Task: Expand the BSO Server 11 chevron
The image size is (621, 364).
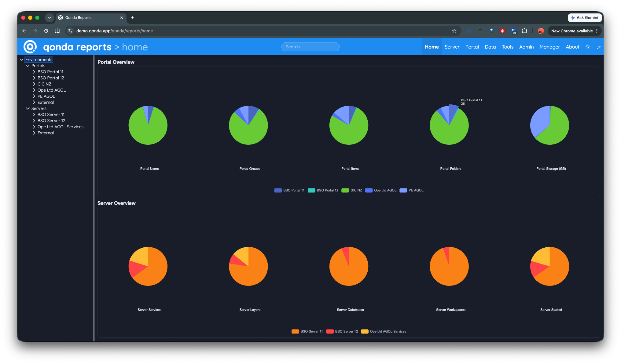Action: [34, 115]
